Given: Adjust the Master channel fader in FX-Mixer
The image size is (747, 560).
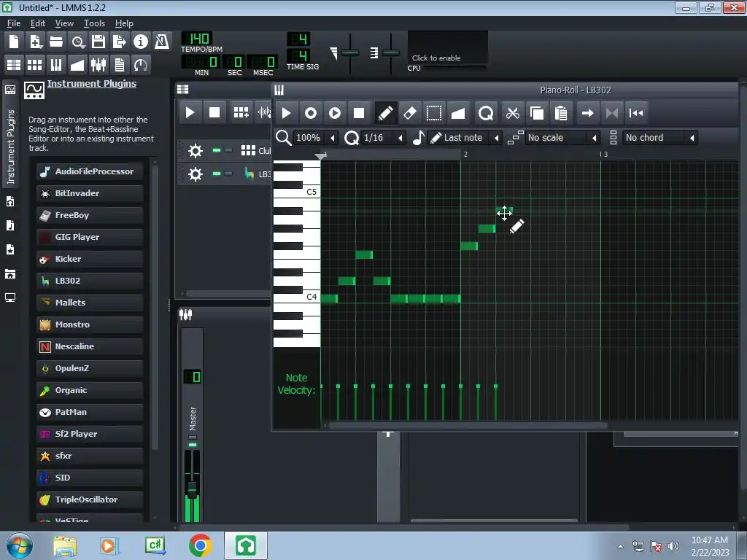Looking at the screenshot, I should point(192,489).
